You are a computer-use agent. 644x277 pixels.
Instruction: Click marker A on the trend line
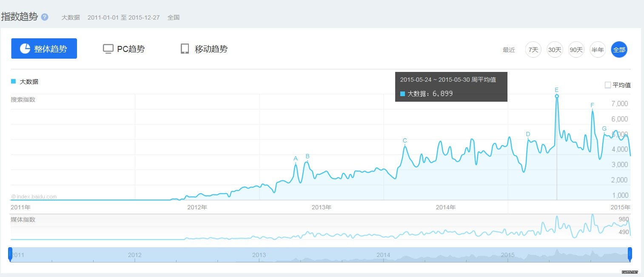296,159
